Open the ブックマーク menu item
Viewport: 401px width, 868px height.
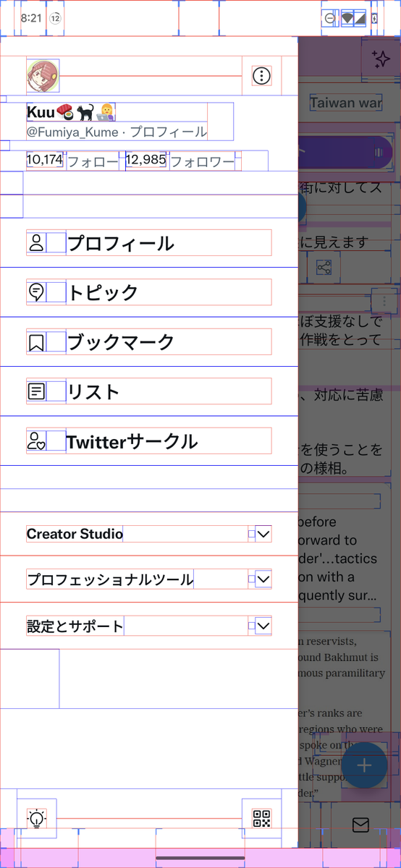(x=148, y=341)
